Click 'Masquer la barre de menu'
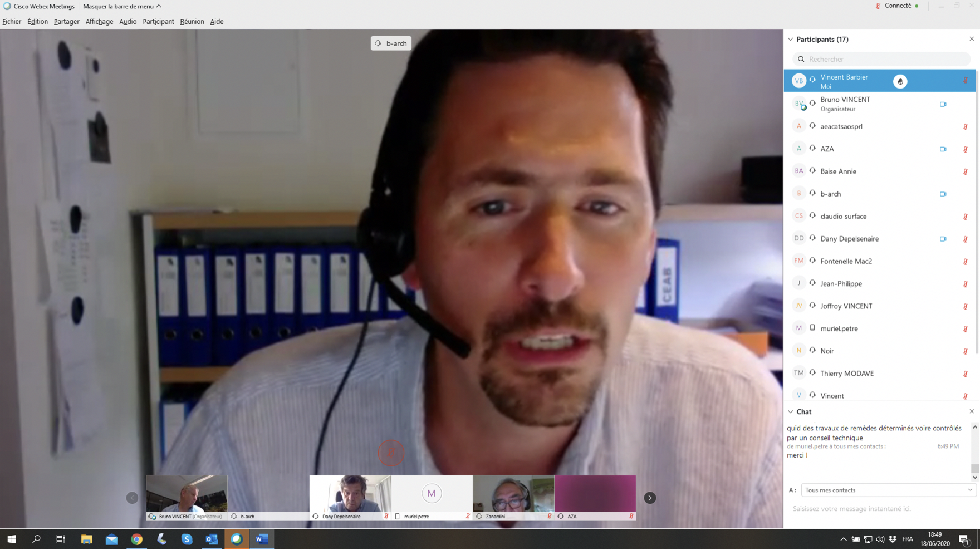 pyautogui.click(x=122, y=6)
